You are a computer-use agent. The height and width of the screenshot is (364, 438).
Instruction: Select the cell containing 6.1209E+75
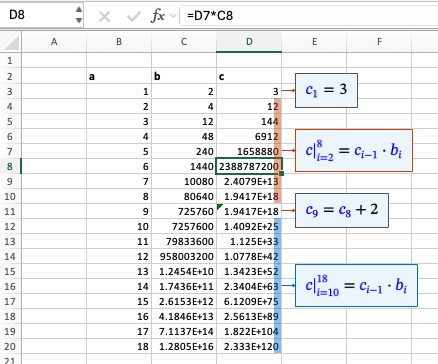249,301
